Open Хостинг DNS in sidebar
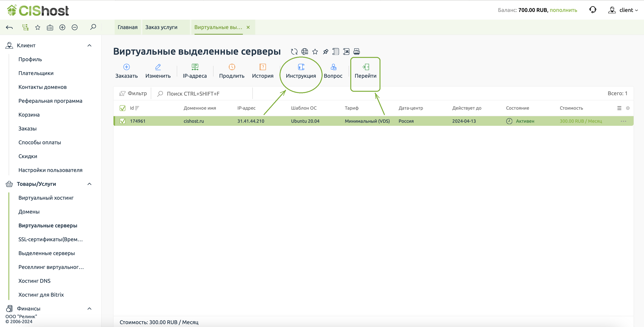This screenshot has width=644, height=327. [34, 281]
